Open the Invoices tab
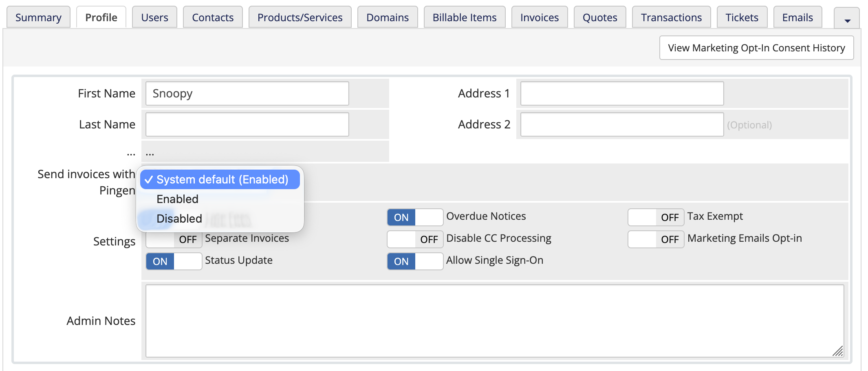This screenshot has width=868, height=371. 540,17
